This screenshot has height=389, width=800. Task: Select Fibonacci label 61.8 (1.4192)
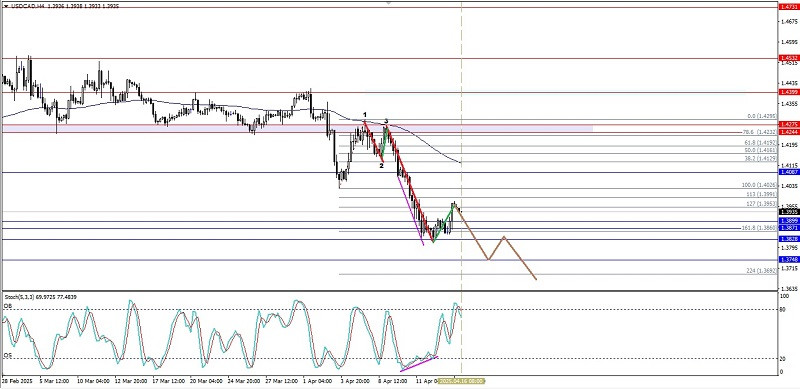point(760,143)
